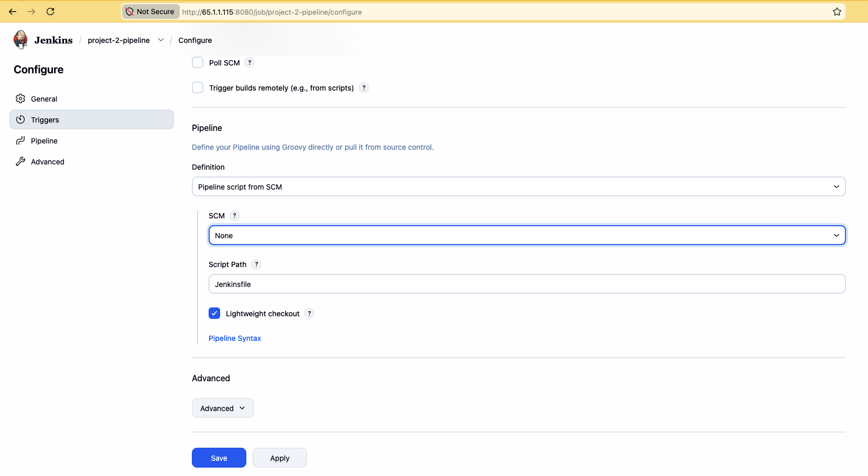Image resolution: width=868 pixels, height=476 pixels.
Task: Save the pipeline configuration
Action: [x=219, y=458]
